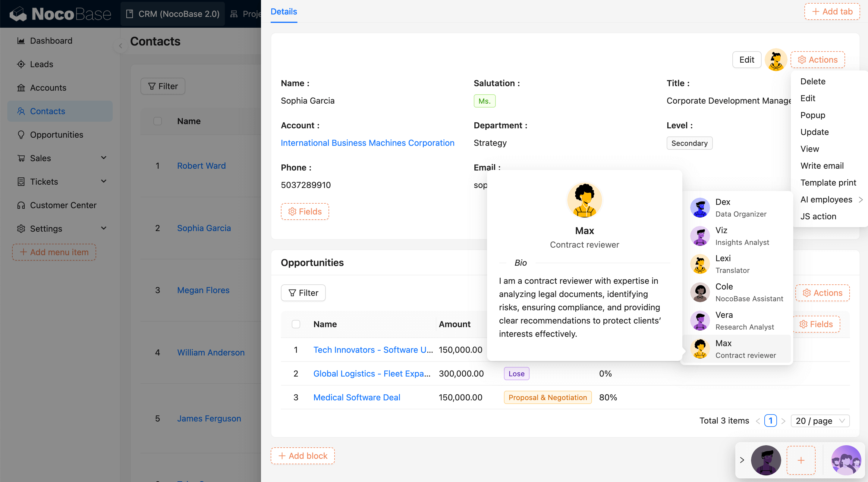
Task: Expand the bottom chat bar arrow
Action: click(x=742, y=460)
